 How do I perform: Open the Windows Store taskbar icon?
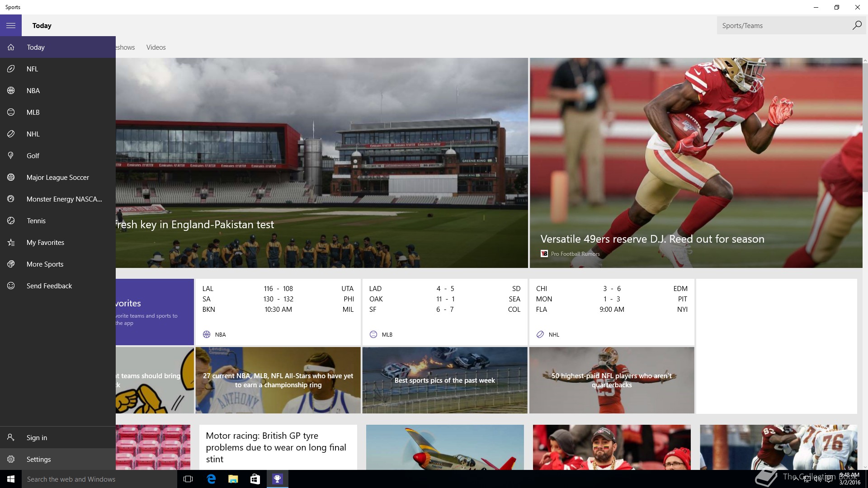pyautogui.click(x=255, y=479)
